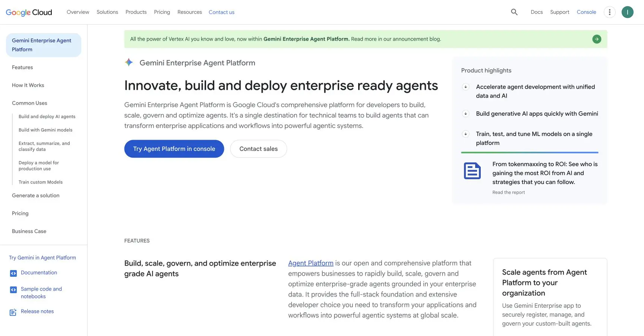Open the three-dot more options menu
The width and height of the screenshot is (644, 336).
[x=610, y=12]
